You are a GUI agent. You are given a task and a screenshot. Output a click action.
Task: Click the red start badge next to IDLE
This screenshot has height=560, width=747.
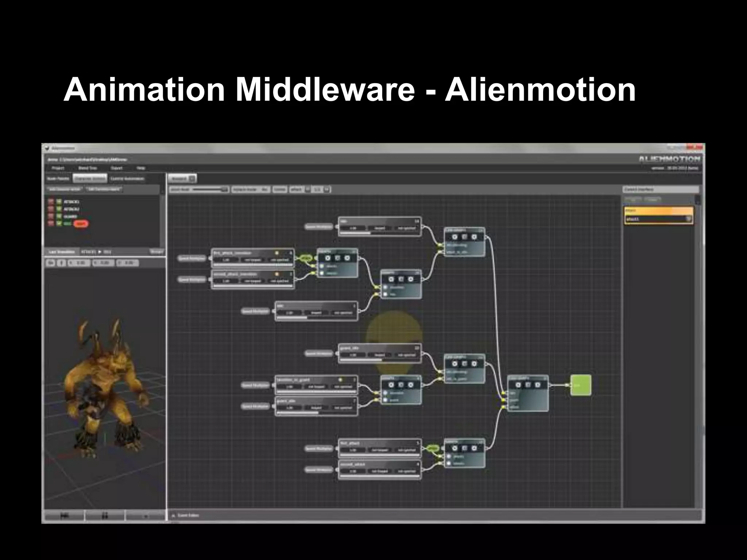pyautogui.click(x=81, y=224)
